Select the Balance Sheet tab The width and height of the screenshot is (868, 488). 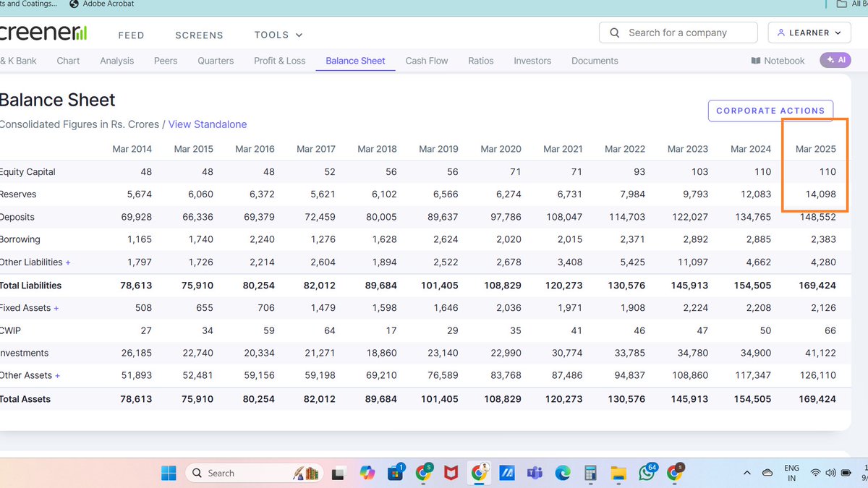click(x=355, y=61)
